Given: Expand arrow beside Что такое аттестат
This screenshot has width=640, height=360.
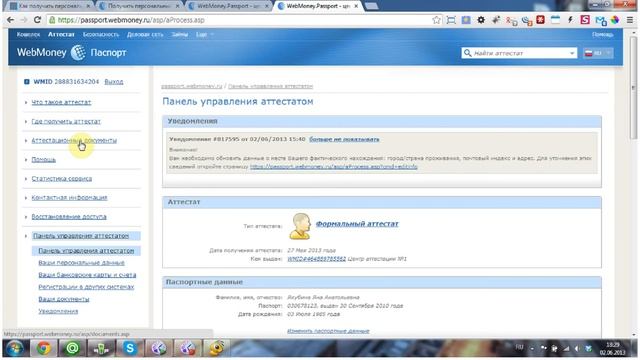Looking at the screenshot, I should pyautogui.click(x=26, y=102).
